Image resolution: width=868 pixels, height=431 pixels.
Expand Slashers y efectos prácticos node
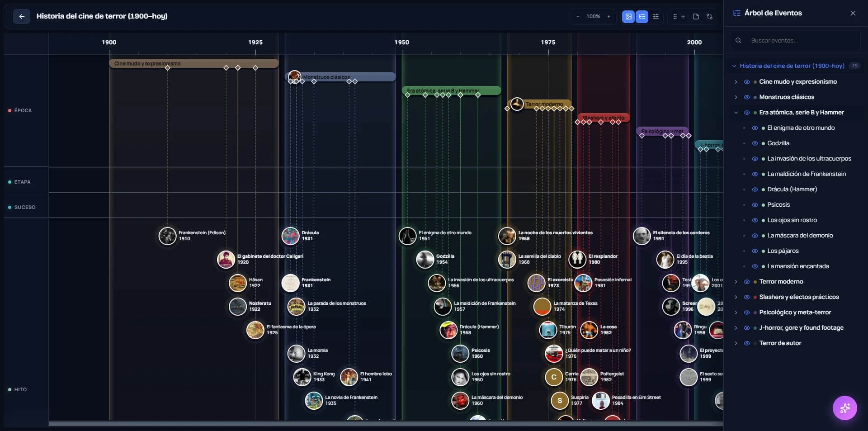pos(736,297)
